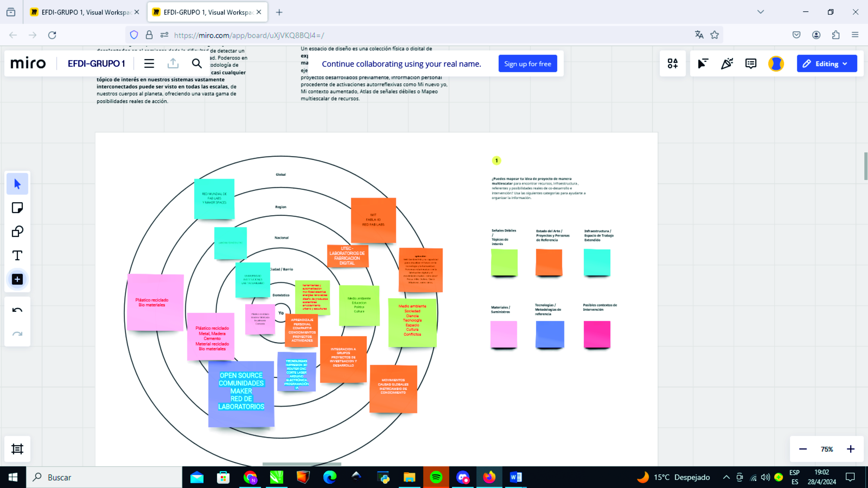Open Firefox extensions icon

(836, 35)
